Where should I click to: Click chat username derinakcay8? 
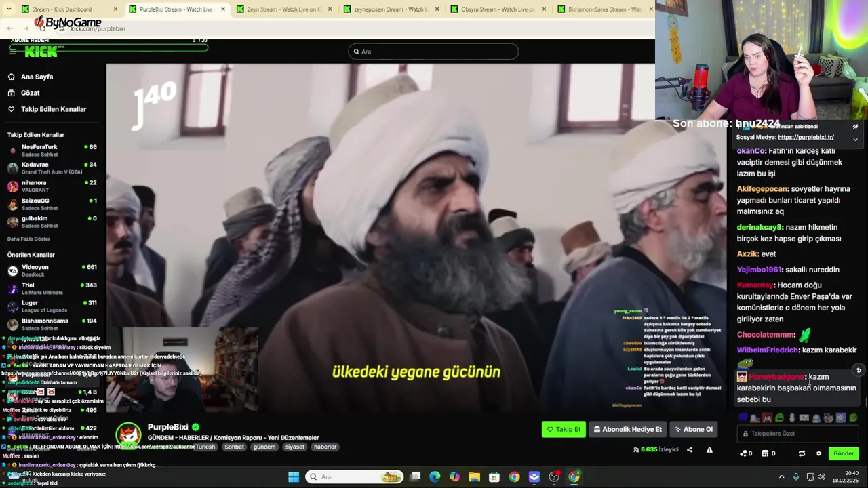759,227
